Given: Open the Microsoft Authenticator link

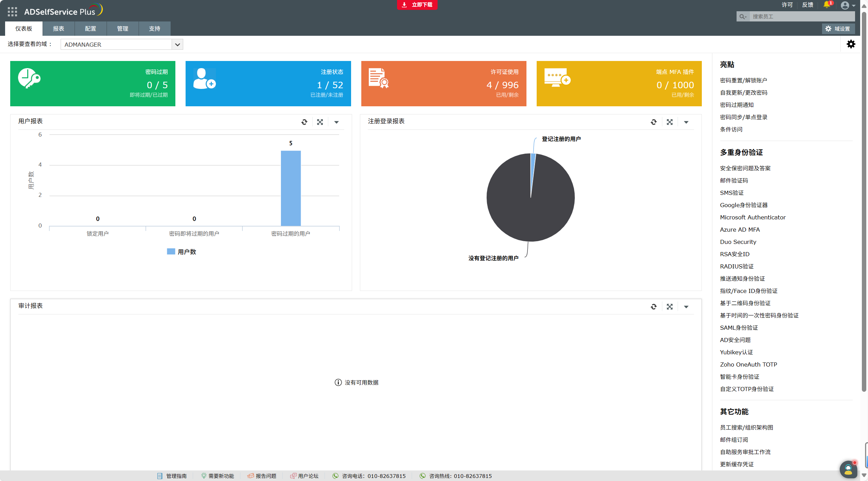Looking at the screenshot, I should (x=753, y=217).
